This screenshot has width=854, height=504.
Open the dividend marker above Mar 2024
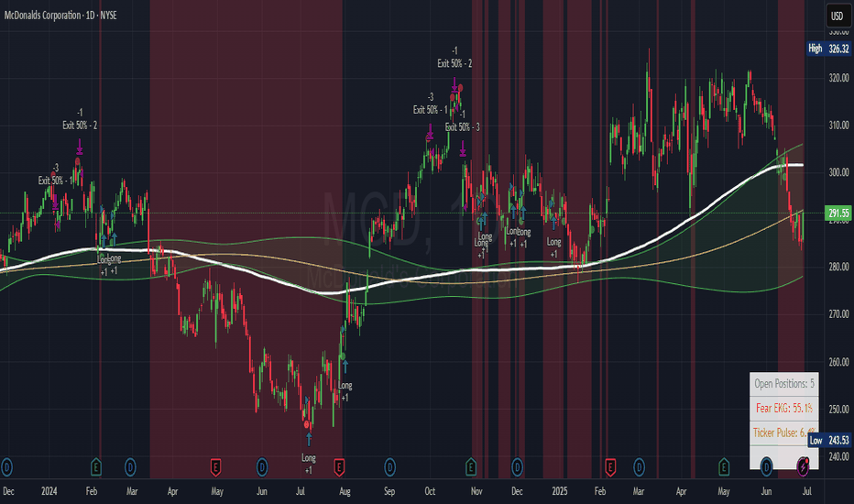(x=130, y=467)
